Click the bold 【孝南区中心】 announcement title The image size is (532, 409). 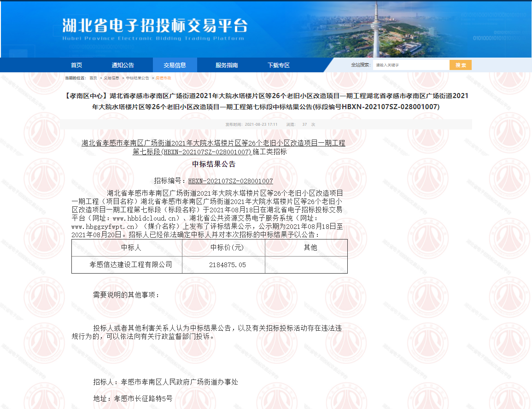click(x=266, y=101)
